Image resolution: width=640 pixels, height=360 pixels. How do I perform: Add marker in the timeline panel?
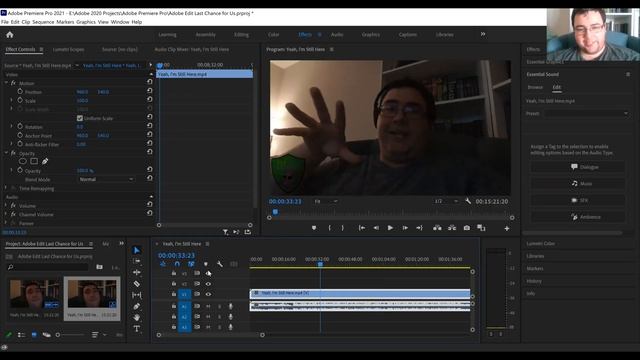click(206, 264)
